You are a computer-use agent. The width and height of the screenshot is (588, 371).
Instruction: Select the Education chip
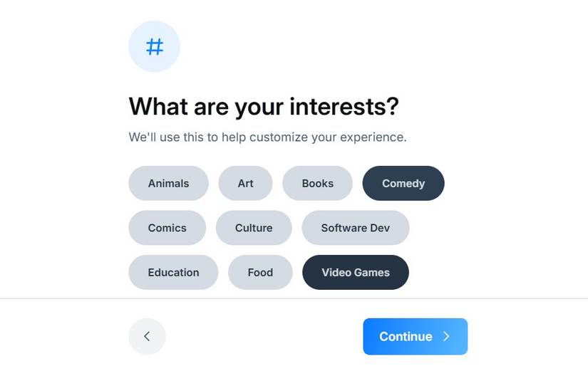coord(173,272)
